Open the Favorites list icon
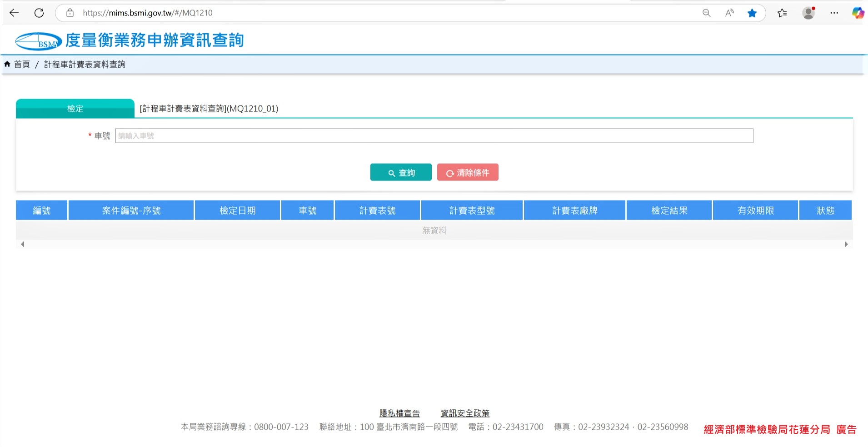This screenshot has width=868, height=447. tap(782, 13)
